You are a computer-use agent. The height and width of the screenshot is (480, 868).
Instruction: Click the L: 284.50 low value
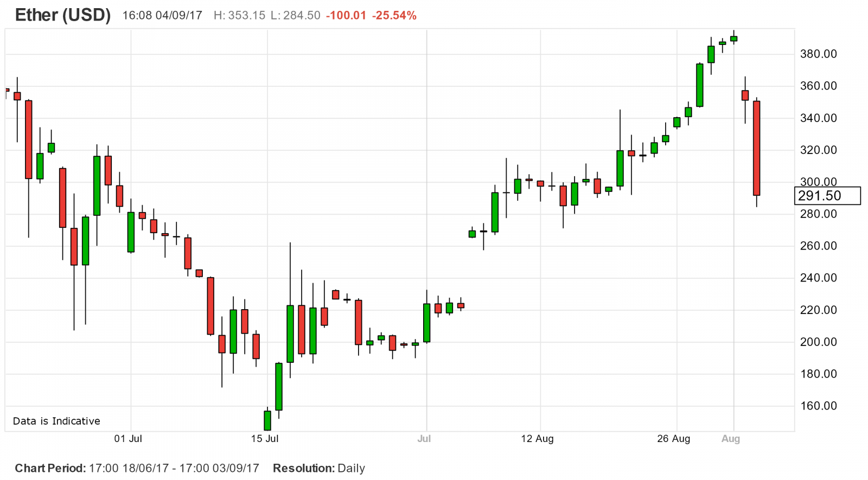[x=295, y=16]
